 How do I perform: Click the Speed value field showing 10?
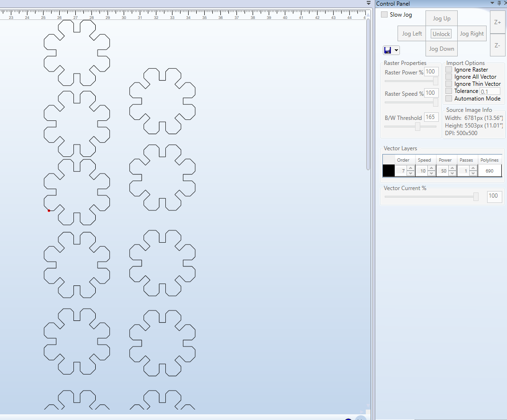(422, 171)
